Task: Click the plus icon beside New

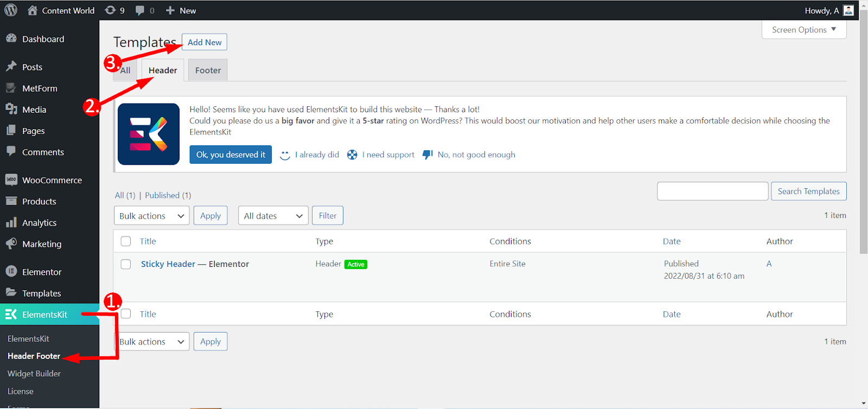Action: pos(170,10)
